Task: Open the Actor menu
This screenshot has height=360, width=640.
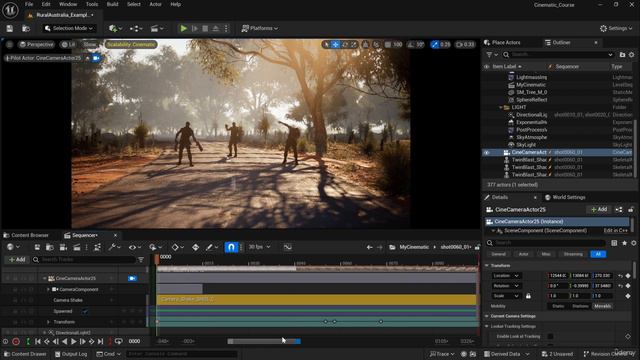Action: tap(156, 4)
